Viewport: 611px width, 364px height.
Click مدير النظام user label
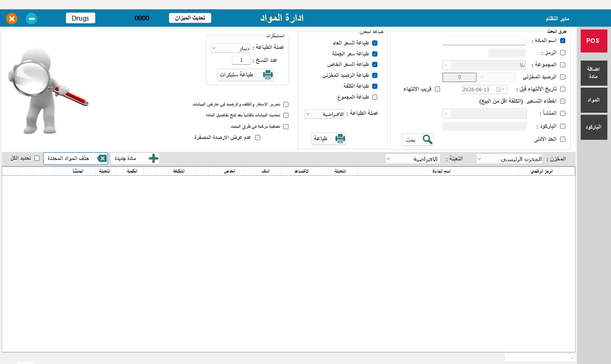pos(557,19)
